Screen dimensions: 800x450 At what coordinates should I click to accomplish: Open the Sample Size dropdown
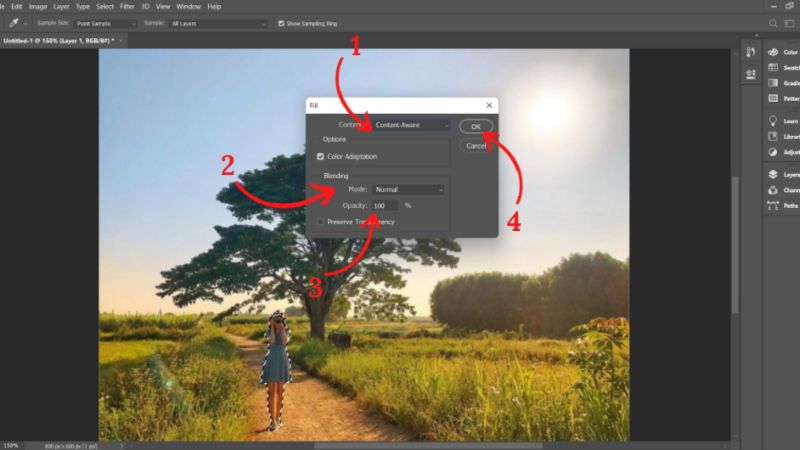tap(106, 23)
